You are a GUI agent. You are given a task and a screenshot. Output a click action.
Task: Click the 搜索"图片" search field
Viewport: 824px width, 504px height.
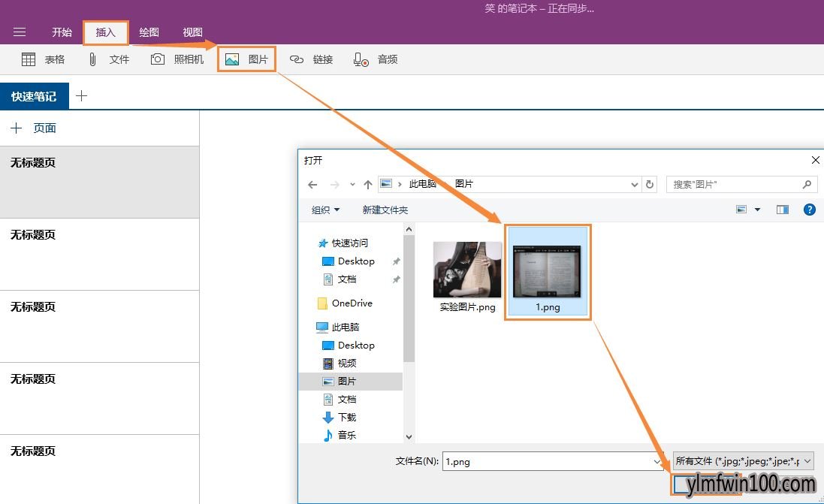(x=742, y=185)
